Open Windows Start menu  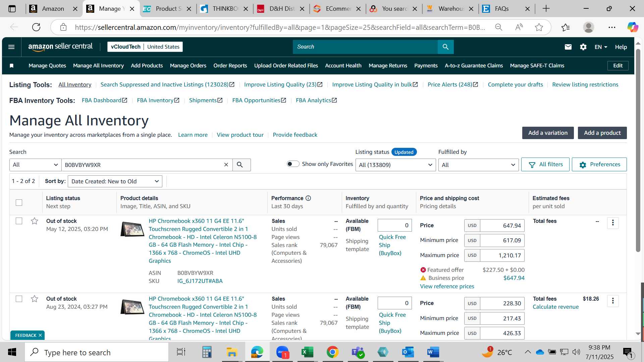[12, 352]
